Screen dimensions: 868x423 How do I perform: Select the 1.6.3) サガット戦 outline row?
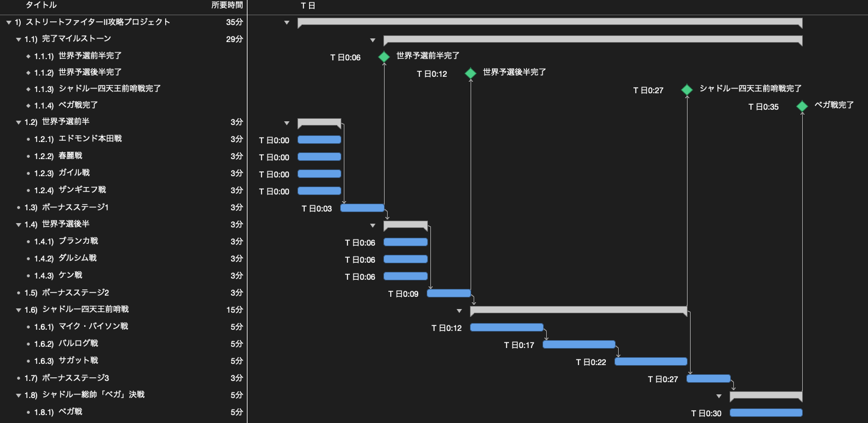pos(124,361)
